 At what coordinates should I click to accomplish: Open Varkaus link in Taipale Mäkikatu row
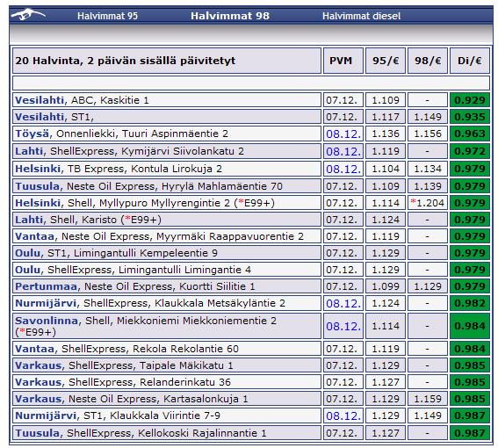[x=38, y=365]
